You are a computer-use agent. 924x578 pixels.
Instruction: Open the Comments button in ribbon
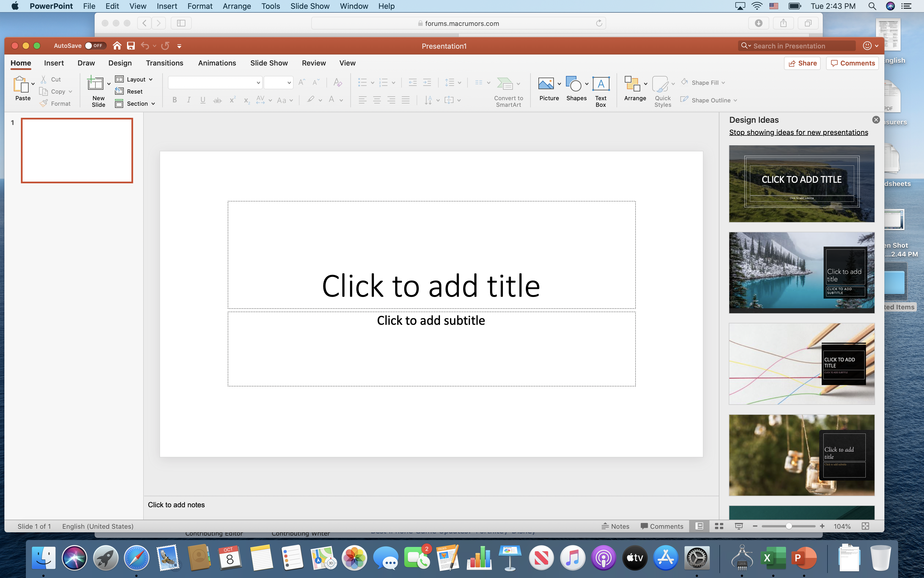click(x=853, y=63)
